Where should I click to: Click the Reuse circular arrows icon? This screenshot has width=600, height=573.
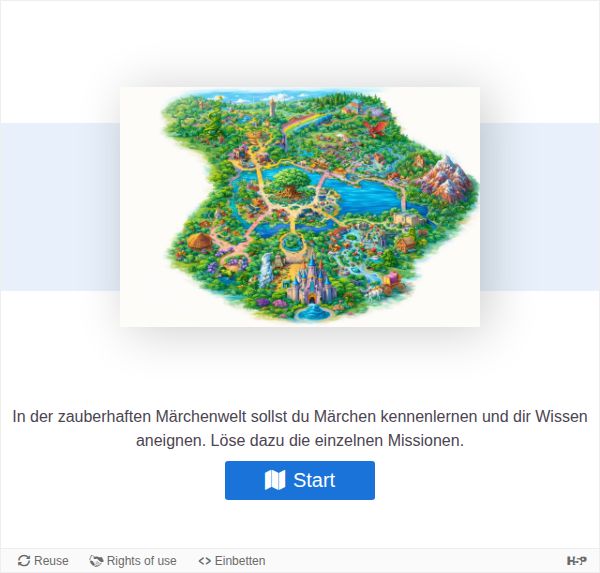[24, 561]
